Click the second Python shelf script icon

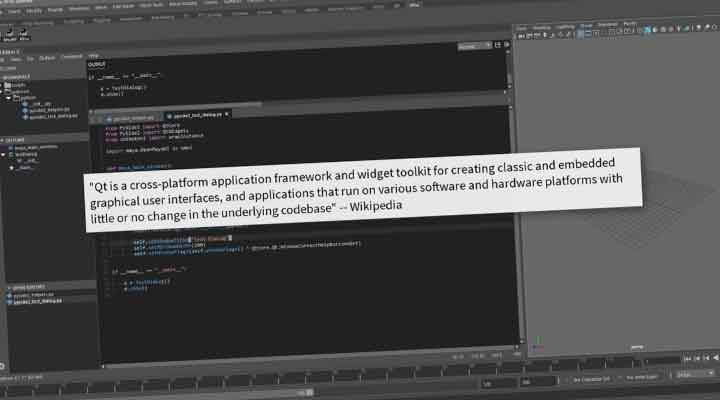[24, 33]
